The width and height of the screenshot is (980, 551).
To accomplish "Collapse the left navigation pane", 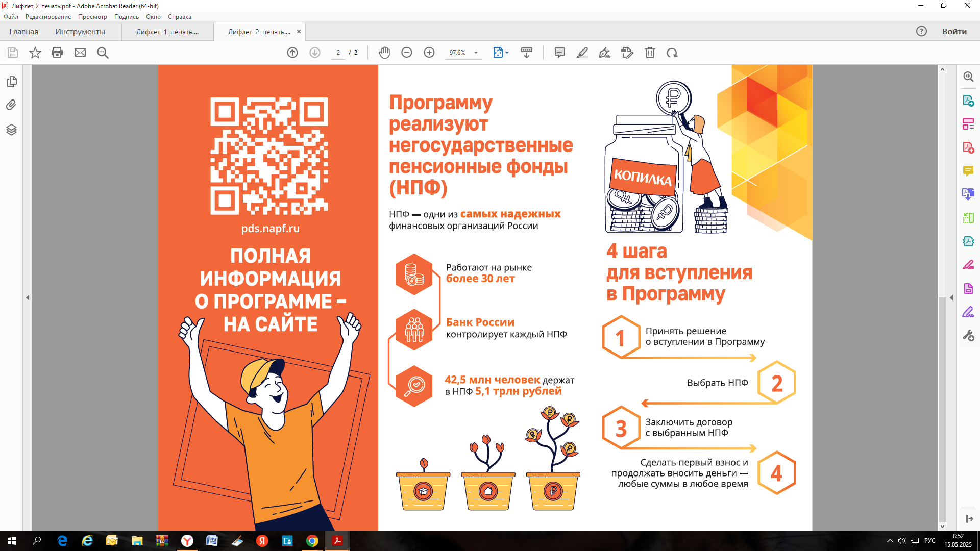I will 29,297.
